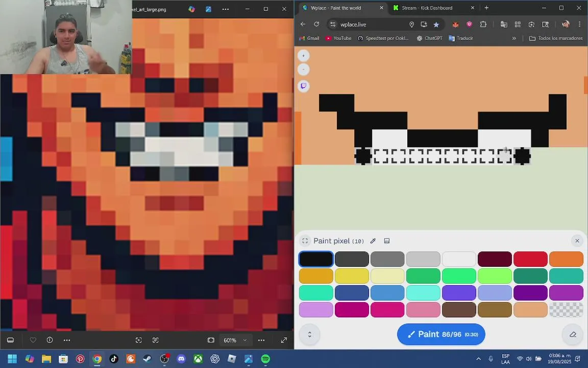Go back in Chrome
Screen dimensions: 588x368
coord(303,24)
